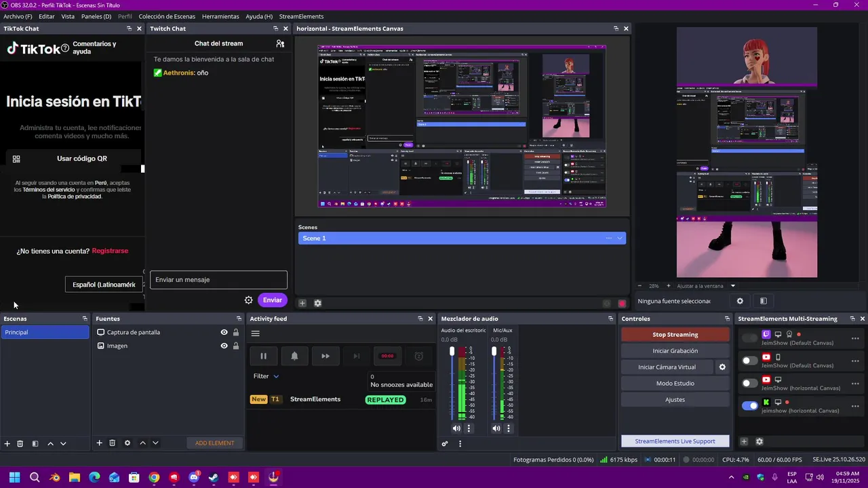
Task: Open options for Twitch Default Canvas destination
Action: [x=855, y=338]
